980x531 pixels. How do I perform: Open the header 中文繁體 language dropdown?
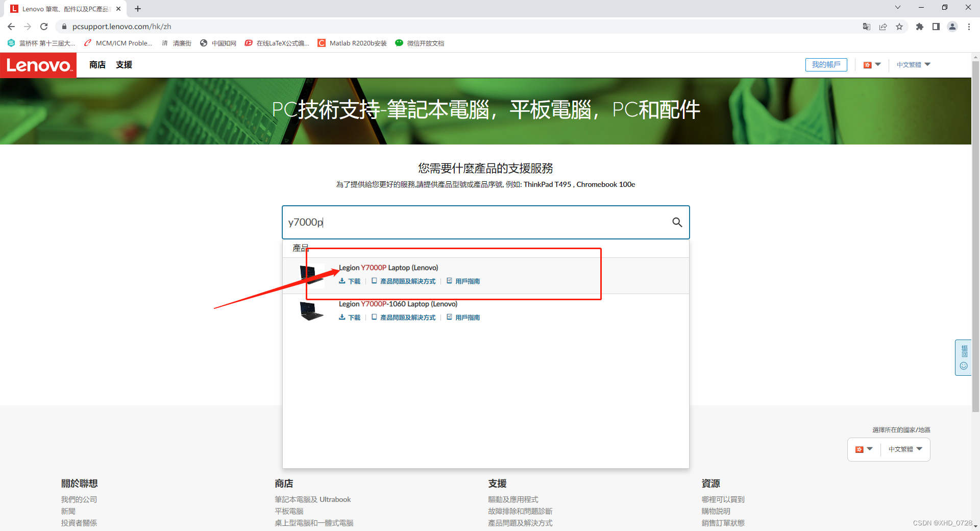click(x=914, y=65)
